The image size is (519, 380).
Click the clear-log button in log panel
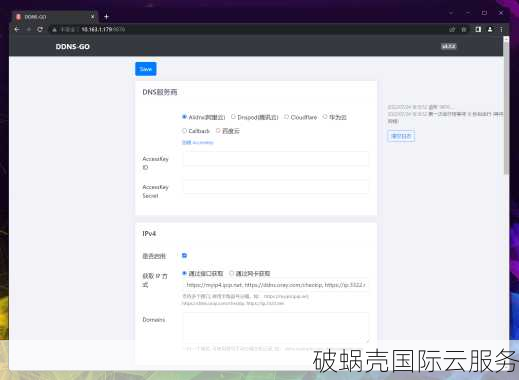[x=401, y=136]
